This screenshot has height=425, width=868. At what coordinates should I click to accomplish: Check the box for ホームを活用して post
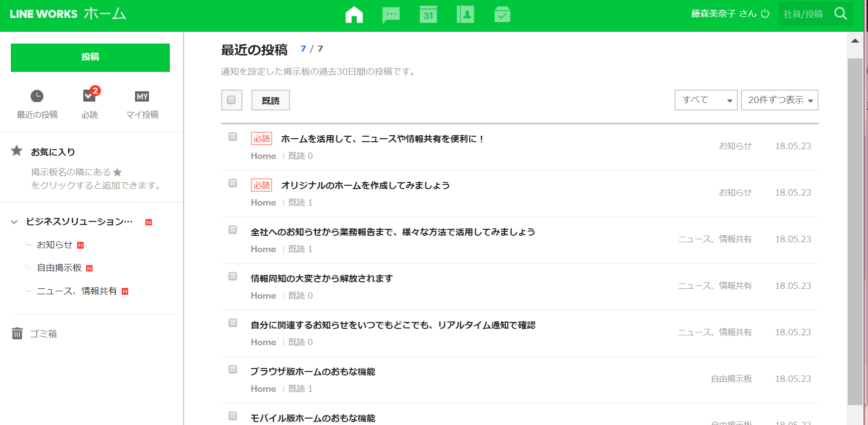[233, 137]
